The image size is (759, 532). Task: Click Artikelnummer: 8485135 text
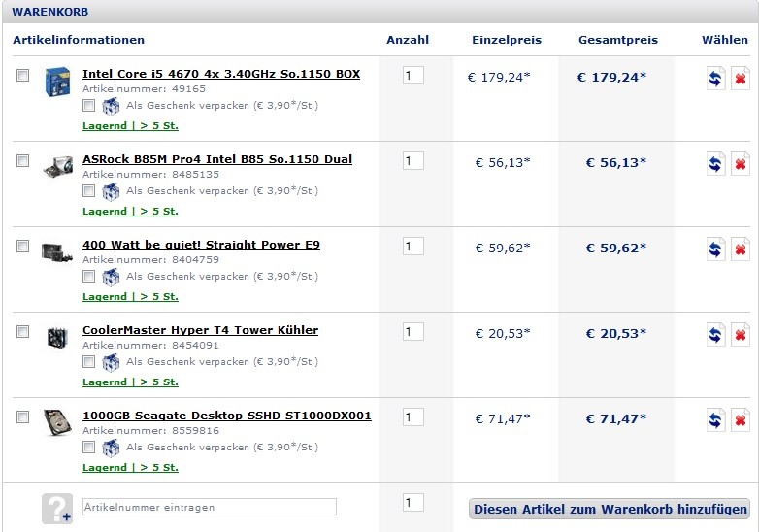150,175
